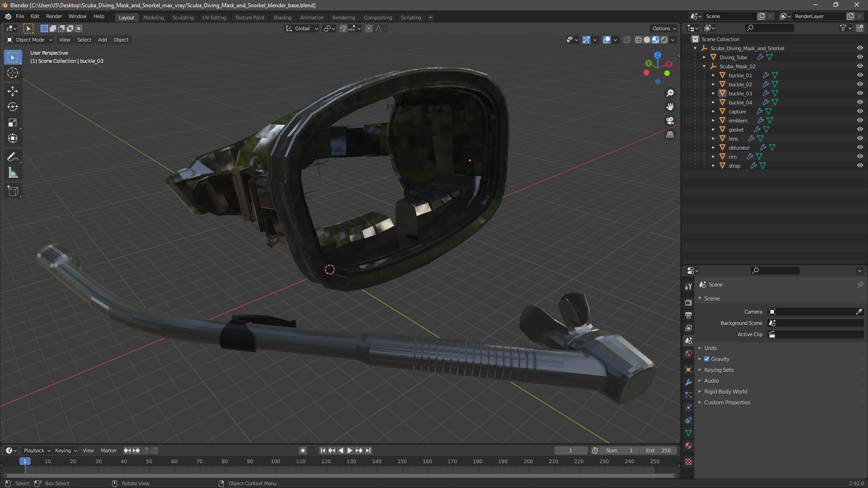This screenshot has height=488, width=868.
Task: Open the Object properties tab
Action: [689, 370]
